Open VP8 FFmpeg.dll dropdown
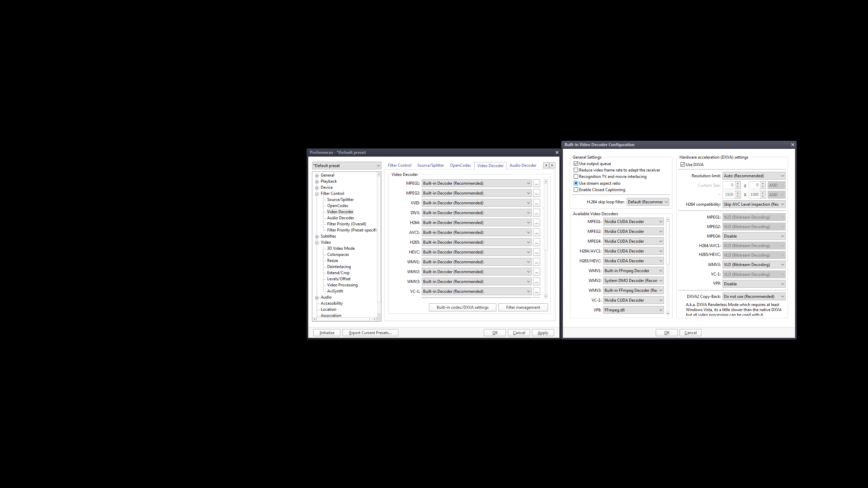 click(633, 310)
